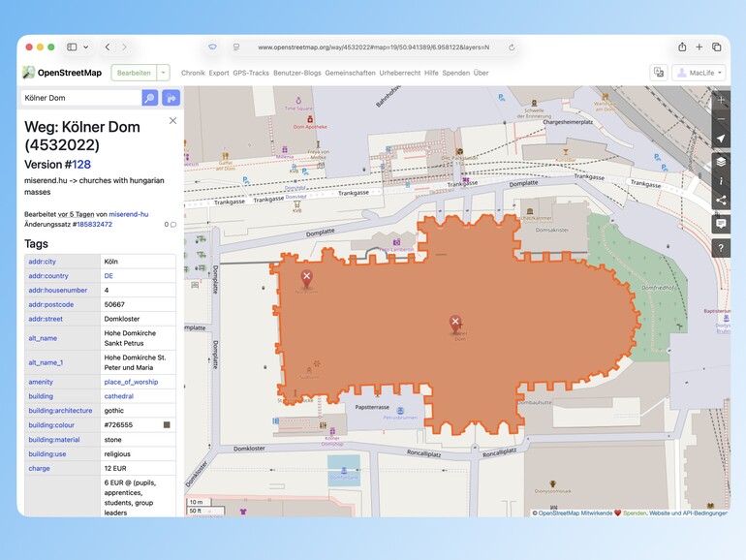746x560 pixels.
Task: Reload the page in Safari
Action: tap(512, 47)
